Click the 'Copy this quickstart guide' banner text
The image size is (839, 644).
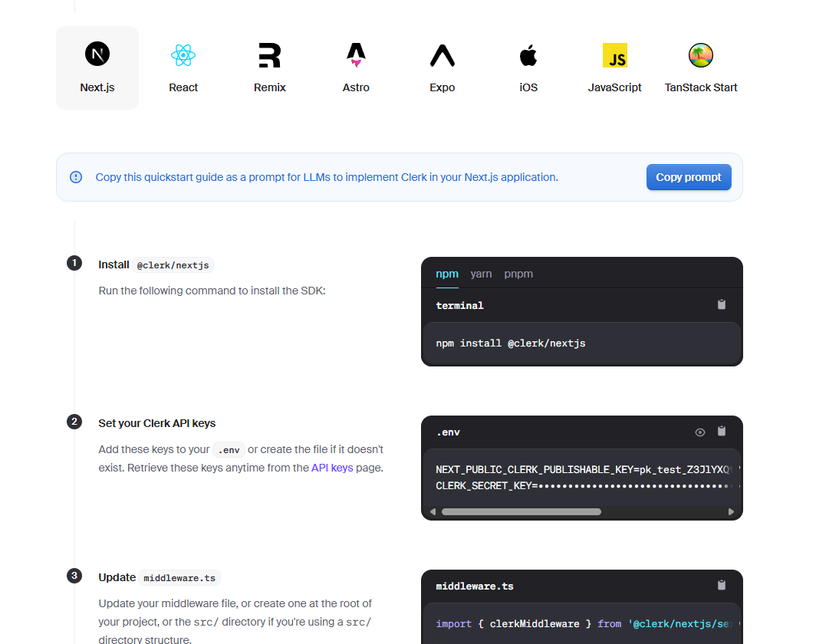(327, 177)
